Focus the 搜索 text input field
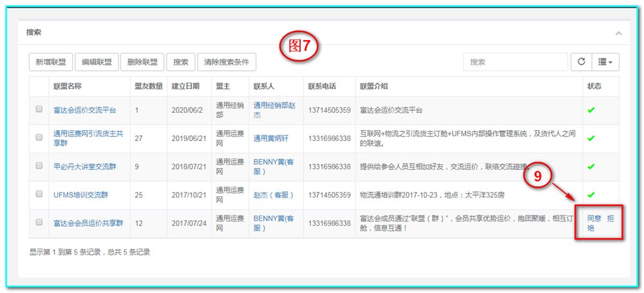Image resolution: width=644 pixels, height=293 pixels. point(515,62)
